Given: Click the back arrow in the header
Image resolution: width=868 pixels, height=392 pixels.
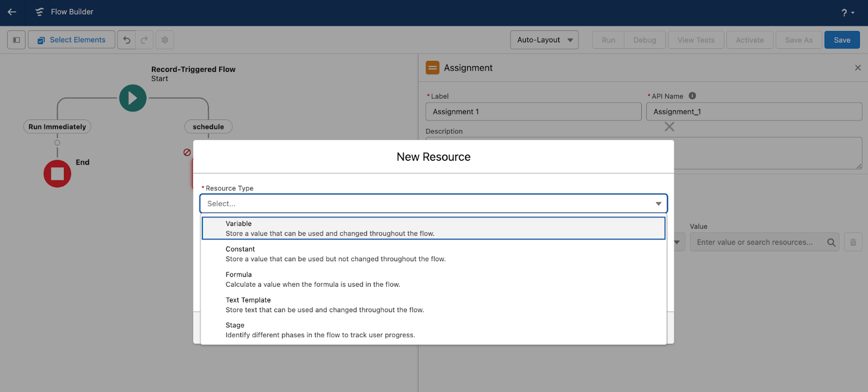Looking at the screenshot, I should pos(12,12).
